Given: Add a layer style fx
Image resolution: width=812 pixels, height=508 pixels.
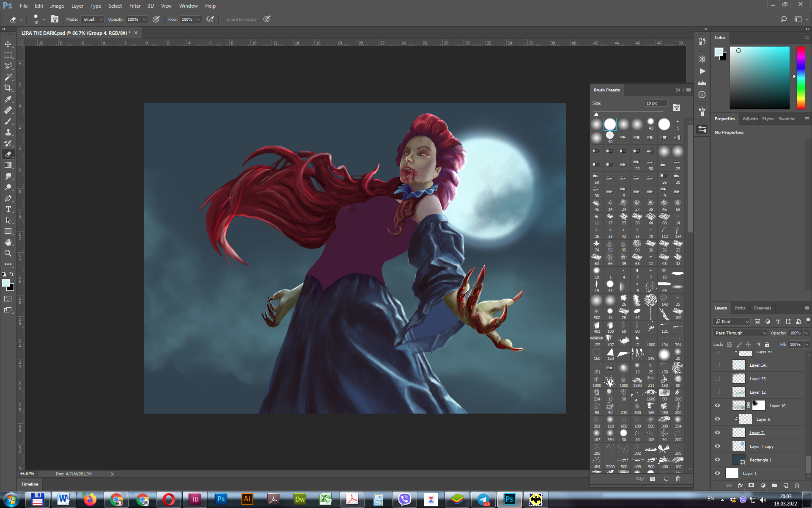Looking at the screenshot, I should pos(740,485).
